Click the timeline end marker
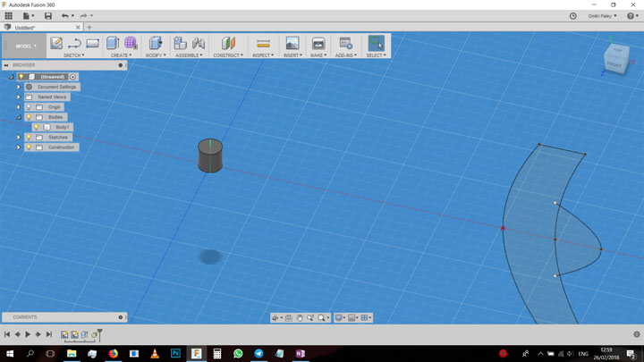Image resolution: width=644 pixels, height=362 pixels. click(x=99, y=333)
